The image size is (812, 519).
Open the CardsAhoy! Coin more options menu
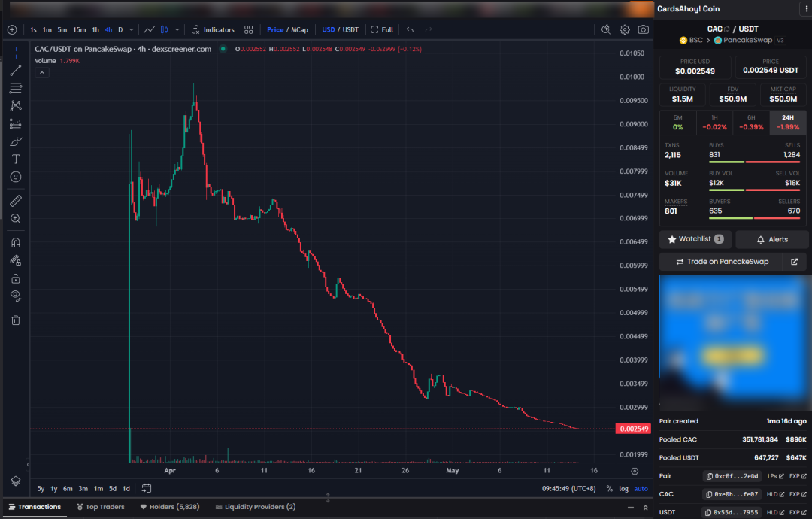pyautogui.click(x=806, y=9)
